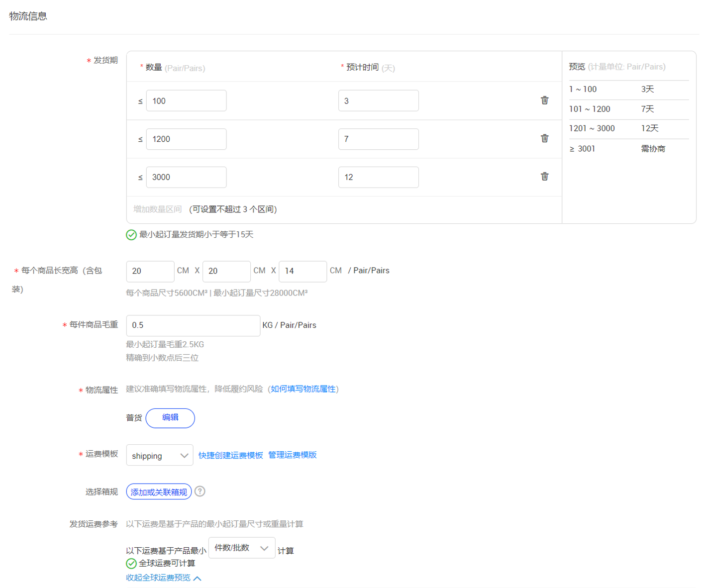Focus the estimated days field containing 12
This screenshot has height=588, width=704.
[378, 177]
